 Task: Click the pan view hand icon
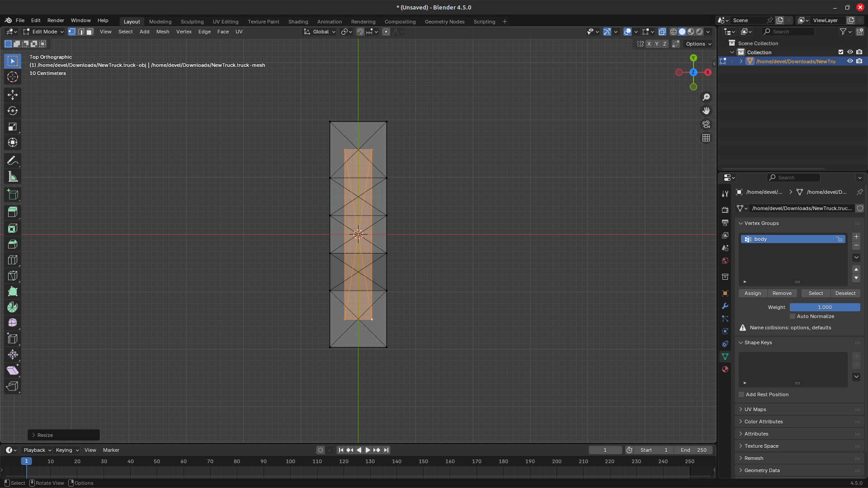(x=706, y=111)
